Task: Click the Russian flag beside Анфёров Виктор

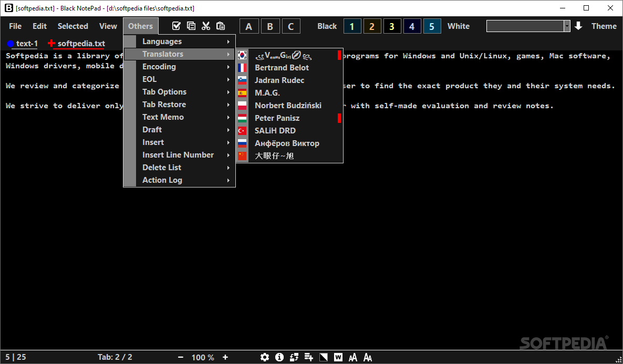Action: [242, 143]
